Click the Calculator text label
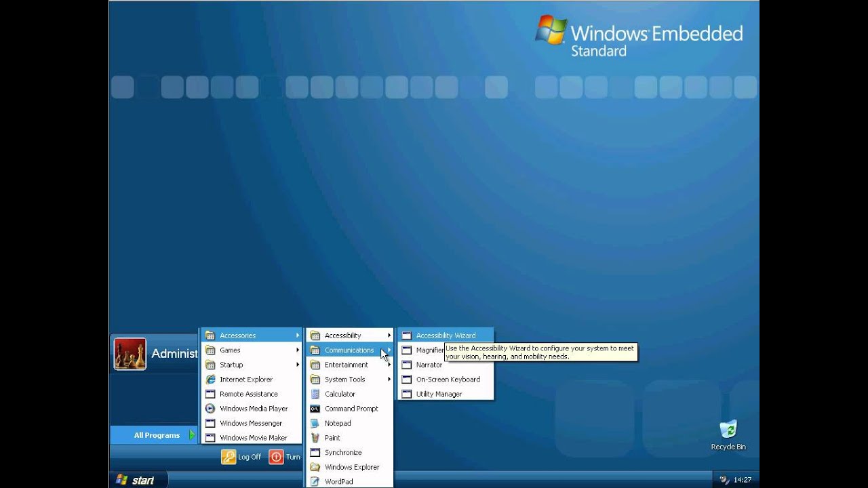 click(x=340, y=394)
